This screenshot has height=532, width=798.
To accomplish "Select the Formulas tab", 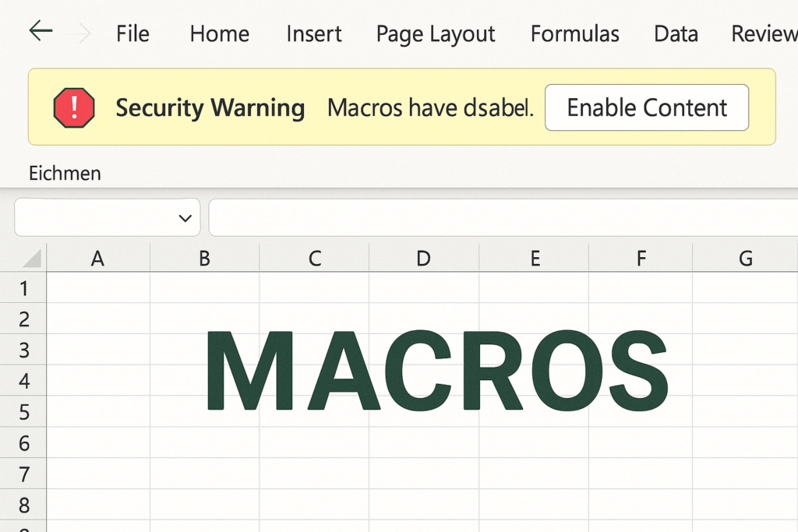I will click(575, 34).
